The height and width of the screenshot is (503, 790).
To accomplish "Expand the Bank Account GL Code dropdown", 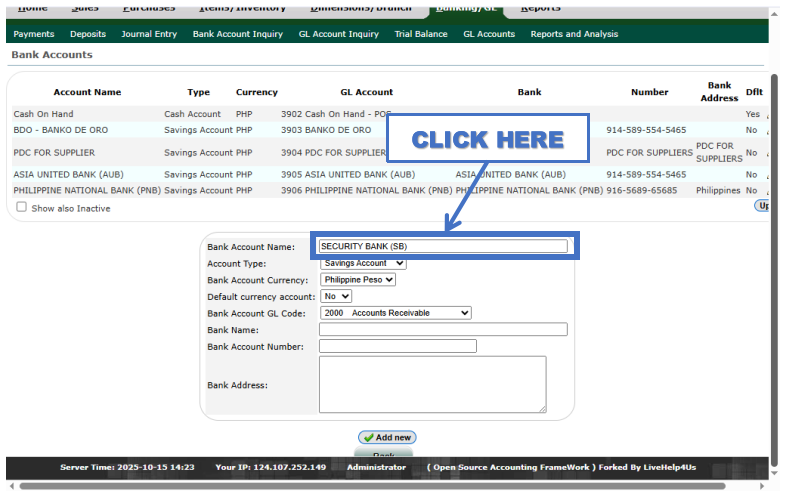I will (x=395, y=313).
